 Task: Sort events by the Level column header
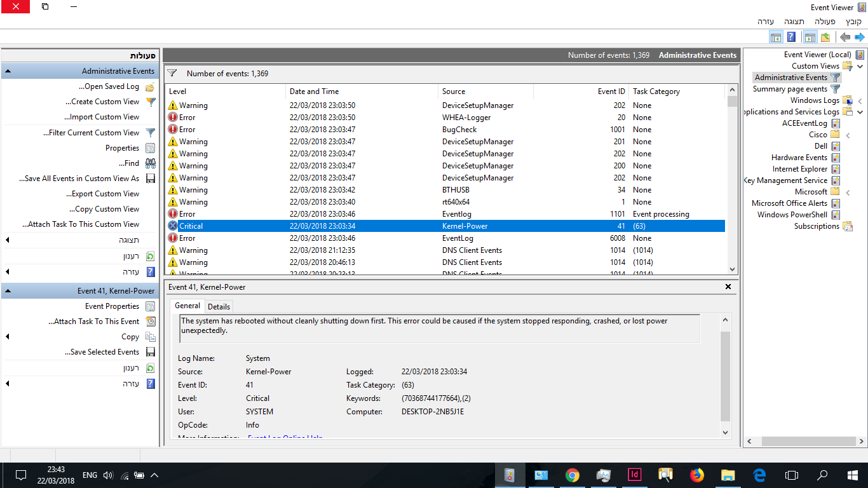(x=225, y=91)
